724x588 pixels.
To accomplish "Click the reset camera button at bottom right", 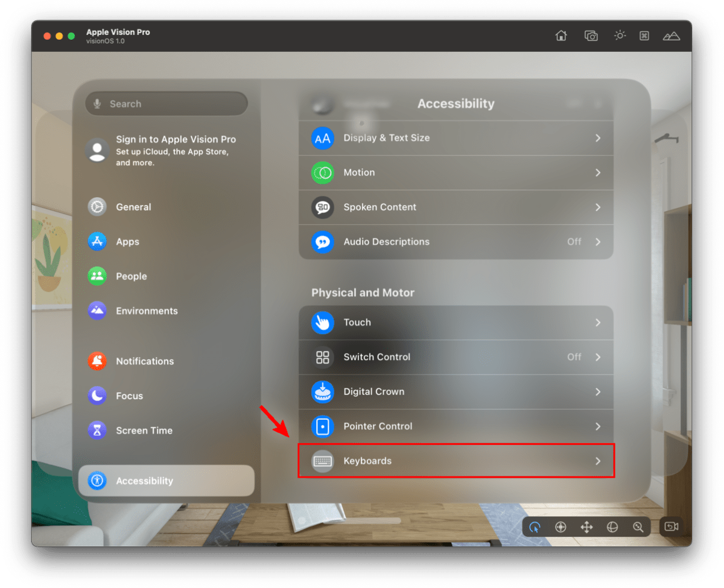I will (672, 526).
